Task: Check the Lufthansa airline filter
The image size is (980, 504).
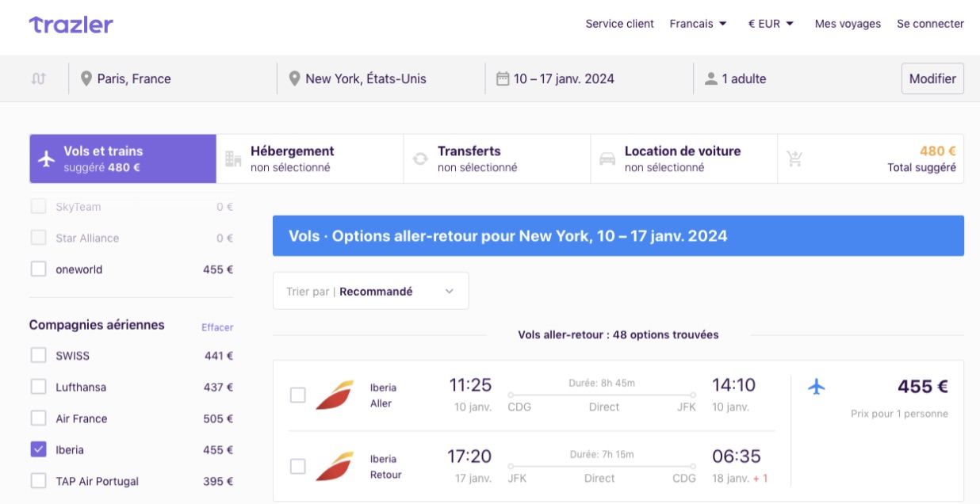Action: pyautogui.click(x=38, y=387)
